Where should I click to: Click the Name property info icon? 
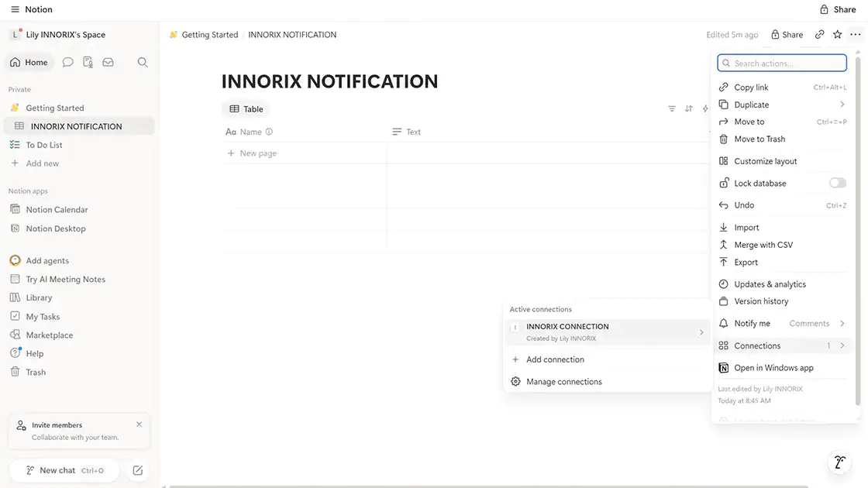pyautogui.click(x=269, y=132)
